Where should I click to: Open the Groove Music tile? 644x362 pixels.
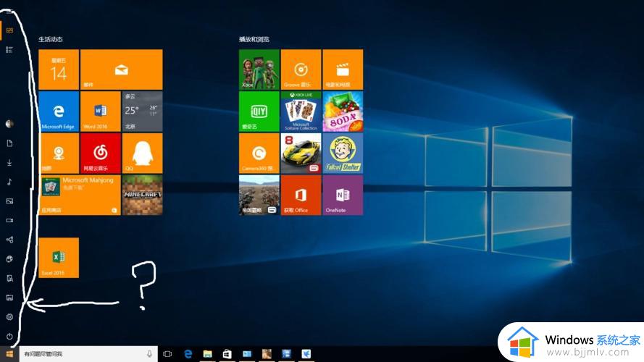[x=301, y=70]
